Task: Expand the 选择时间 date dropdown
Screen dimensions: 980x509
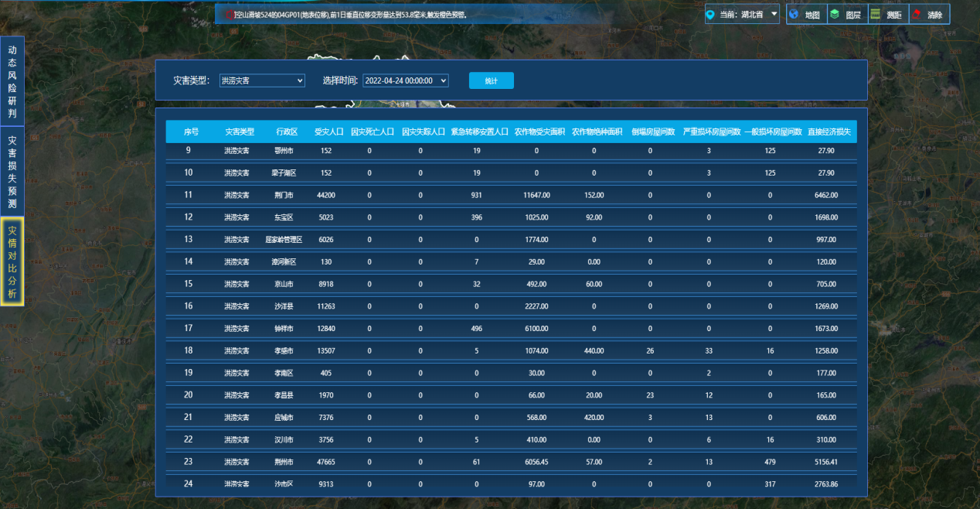Action: point(405,80)
